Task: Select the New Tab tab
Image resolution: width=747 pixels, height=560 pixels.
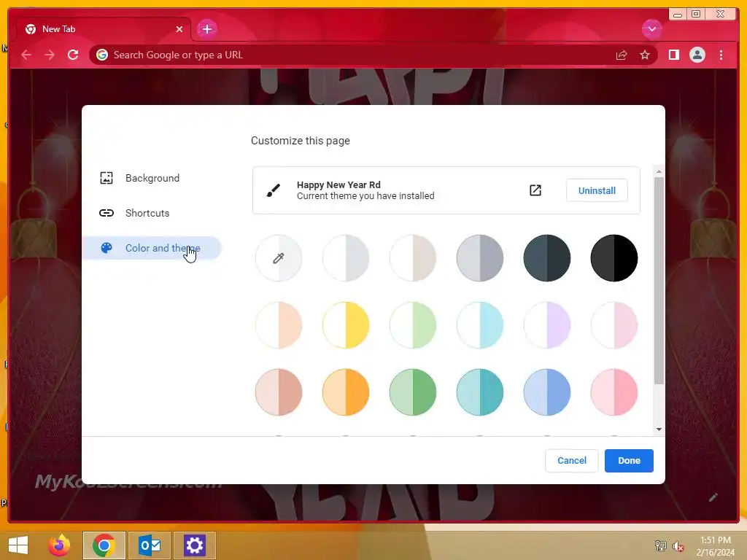Action: point(103,29)
